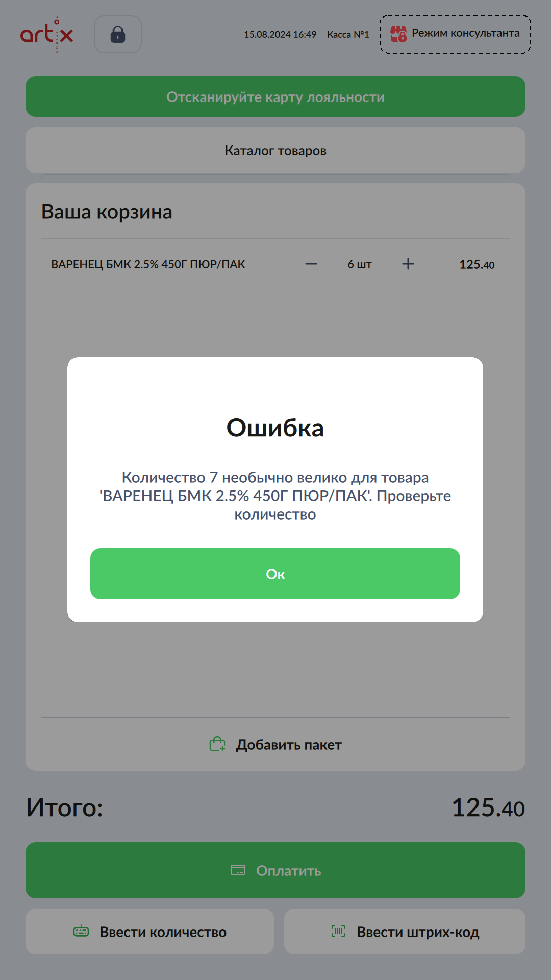The height and width of the screenshot is (980, 551).
Task: Click the Добавить пакет label
Action: click(x=289, y=745)
